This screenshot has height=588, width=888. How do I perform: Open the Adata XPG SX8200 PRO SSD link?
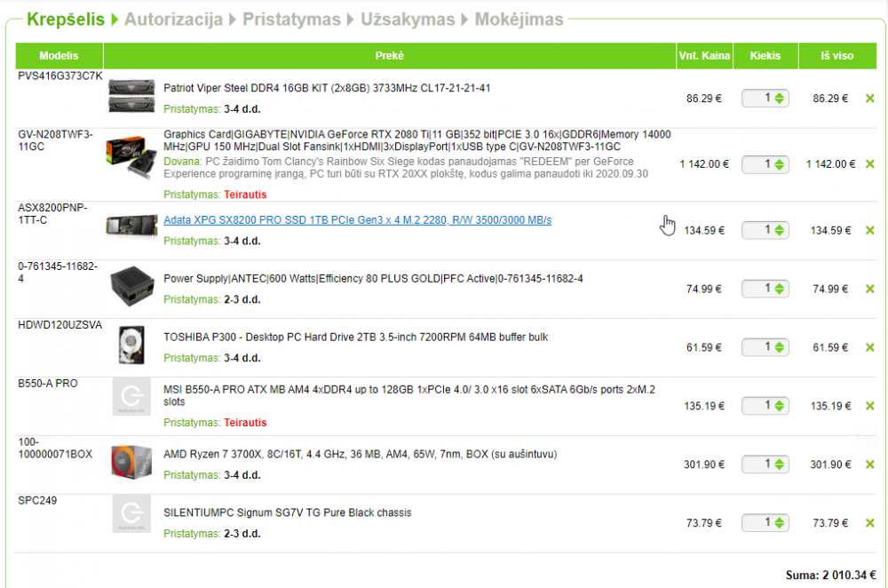point(357,220)
